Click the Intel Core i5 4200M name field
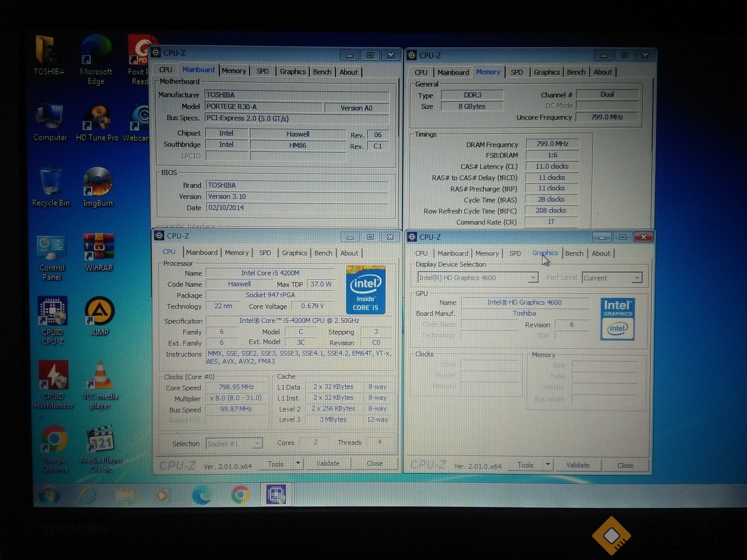747x560 pixels. (x=270, y=273)
